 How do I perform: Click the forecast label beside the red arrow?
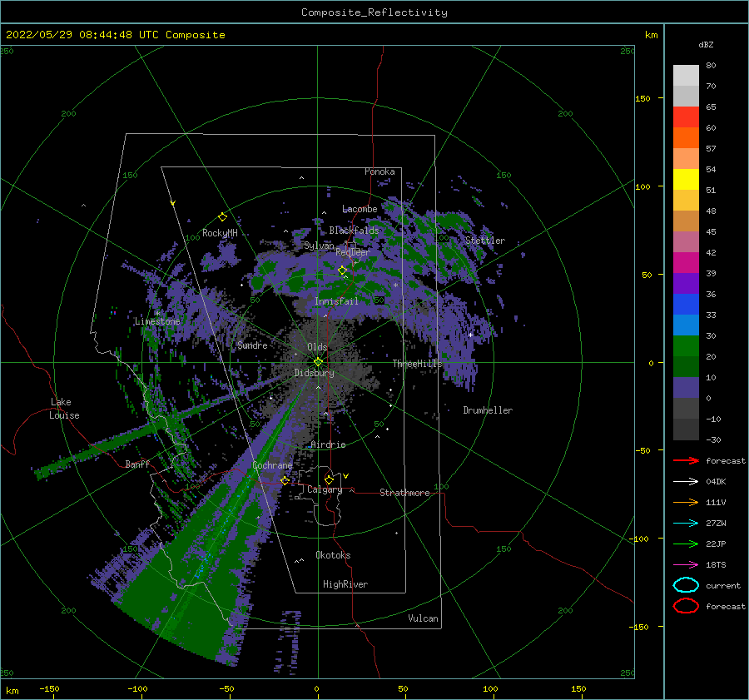pyautogui.click(x=726, y=460)
